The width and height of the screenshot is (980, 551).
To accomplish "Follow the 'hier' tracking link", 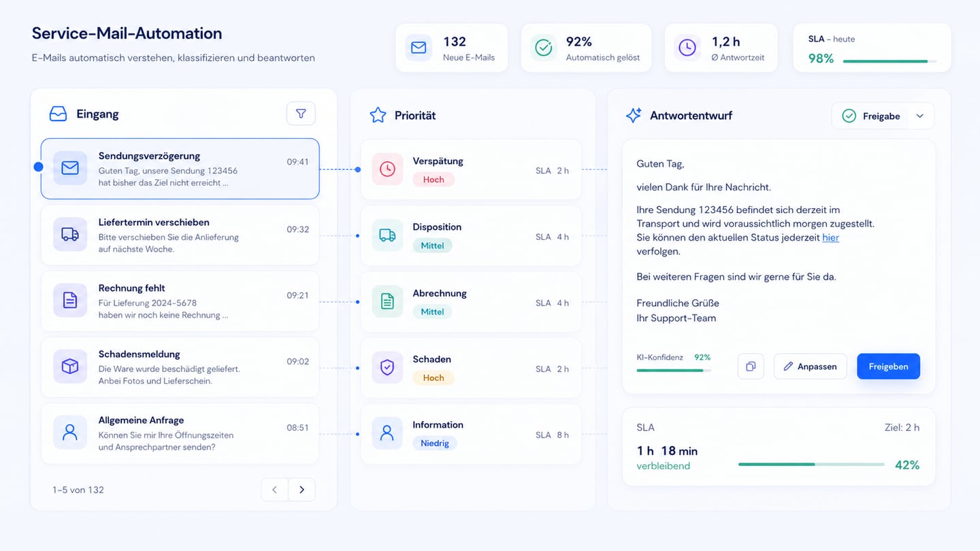I will pos(830,237).
